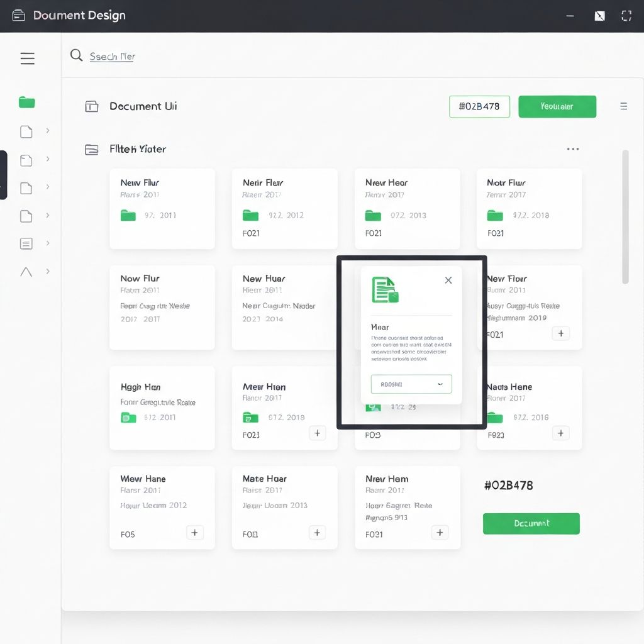
Task: Close the popup dialog with X
Action: (448, 280)
